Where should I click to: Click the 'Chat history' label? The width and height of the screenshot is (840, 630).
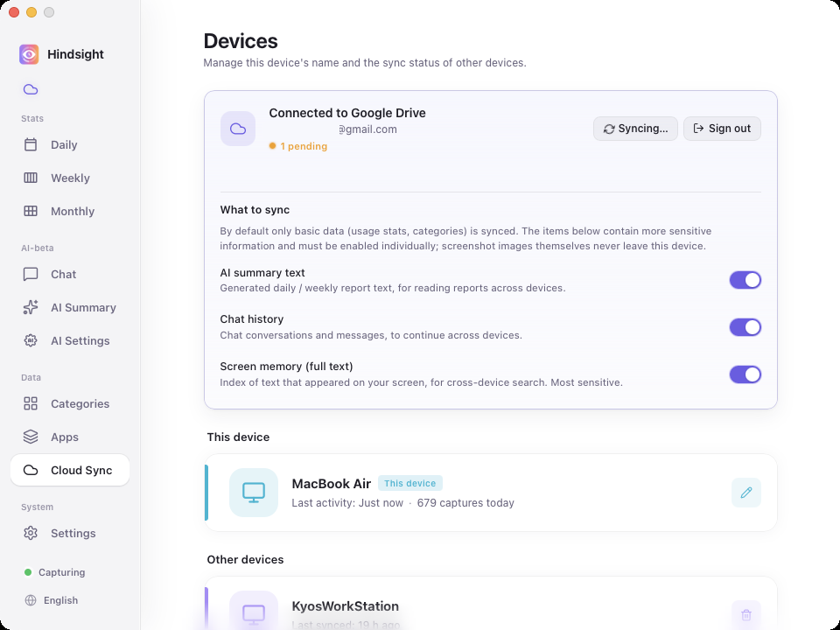coord(252,319)
